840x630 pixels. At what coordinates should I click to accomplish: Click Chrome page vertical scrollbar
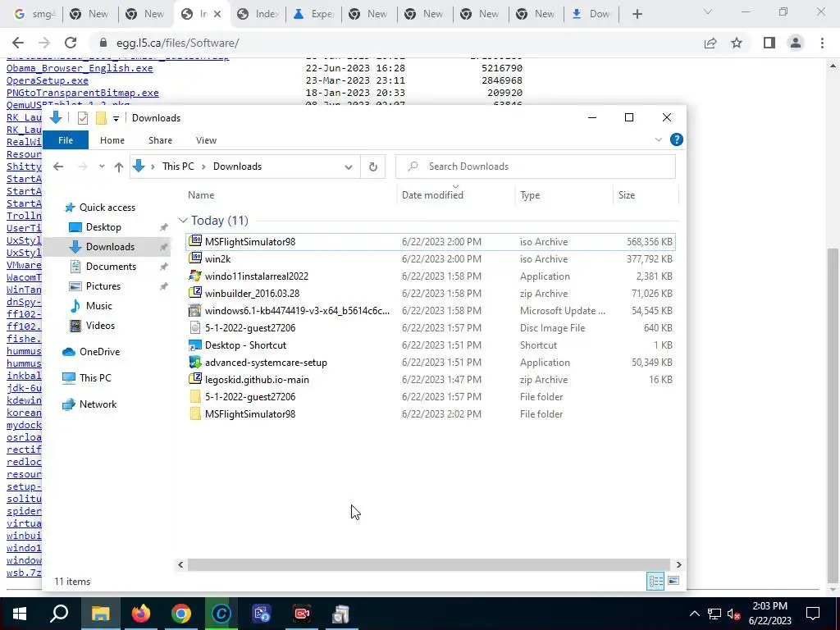click(x=833, y=415)
